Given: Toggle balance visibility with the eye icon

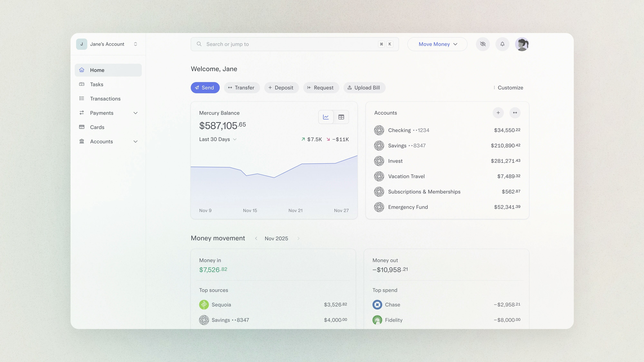Looking at the screenshot, I should coord(483,44).
